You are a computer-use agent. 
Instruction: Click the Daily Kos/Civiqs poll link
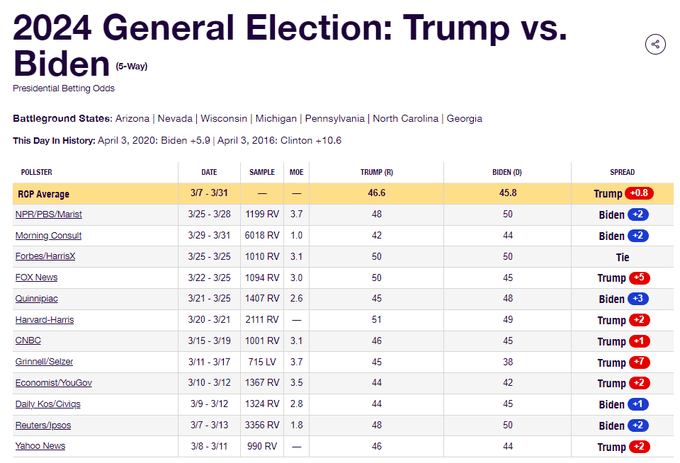point(48,404)
